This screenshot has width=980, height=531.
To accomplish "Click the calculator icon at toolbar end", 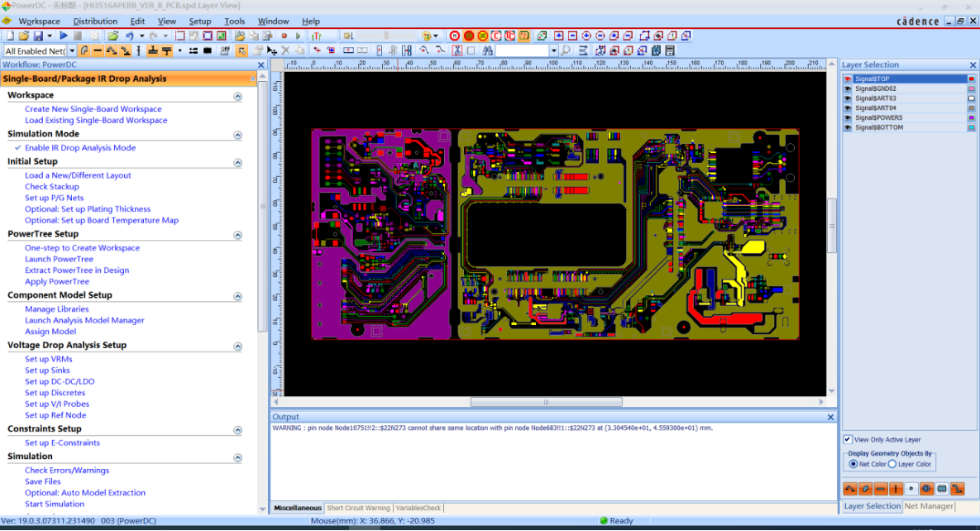I will [x=670, y=50].
